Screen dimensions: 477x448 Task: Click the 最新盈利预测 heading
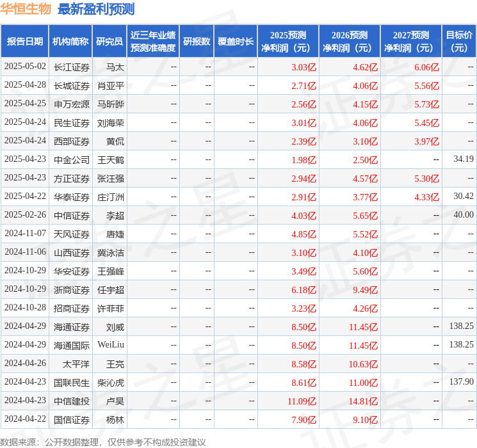96,9
